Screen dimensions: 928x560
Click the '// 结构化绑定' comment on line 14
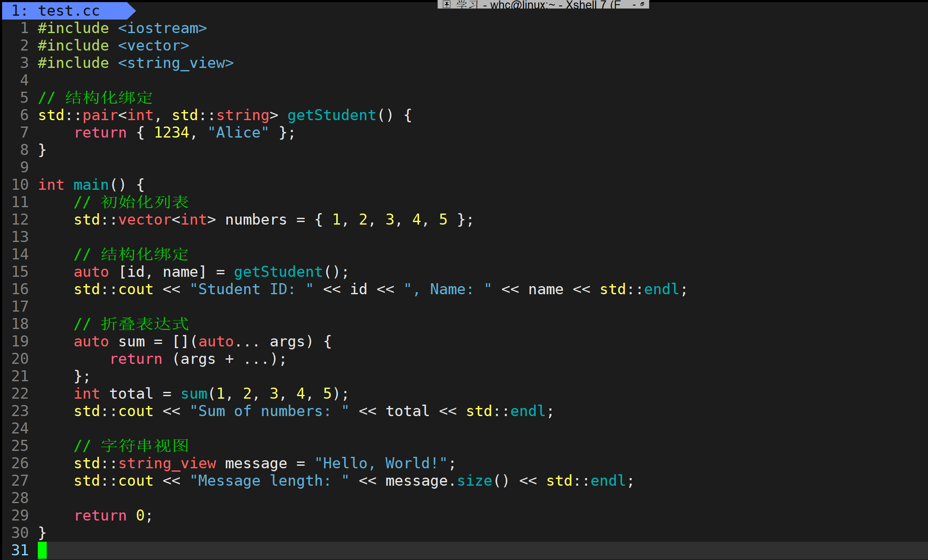(131, 254)
